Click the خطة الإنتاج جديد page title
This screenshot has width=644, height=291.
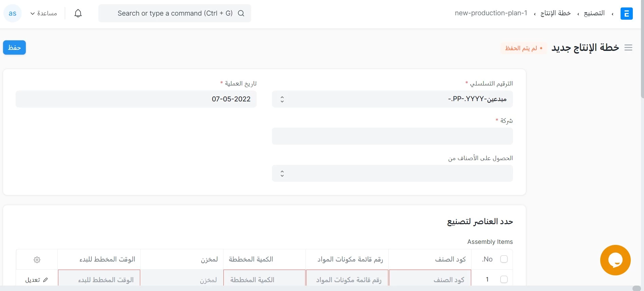[x=585, y=47]
